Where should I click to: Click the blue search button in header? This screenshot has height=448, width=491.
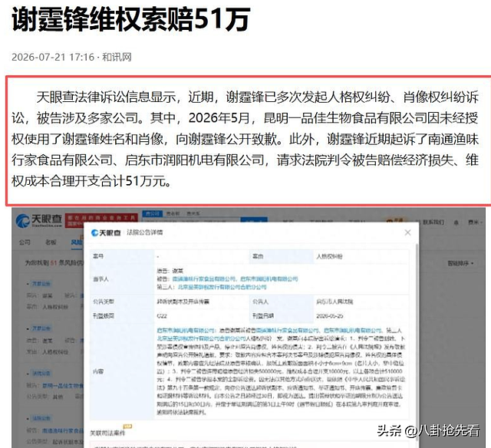(x=254, y=221)
